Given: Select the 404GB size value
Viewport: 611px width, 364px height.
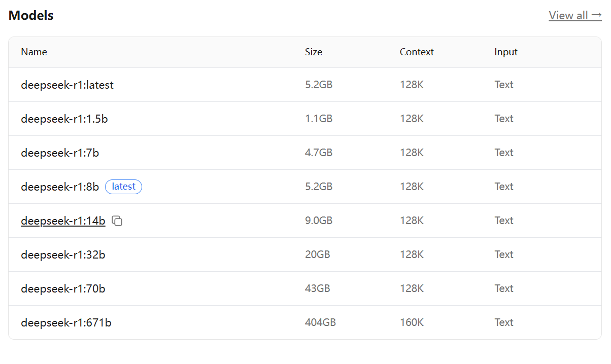Looking at the screenshot, I should [x=320, y=322].
